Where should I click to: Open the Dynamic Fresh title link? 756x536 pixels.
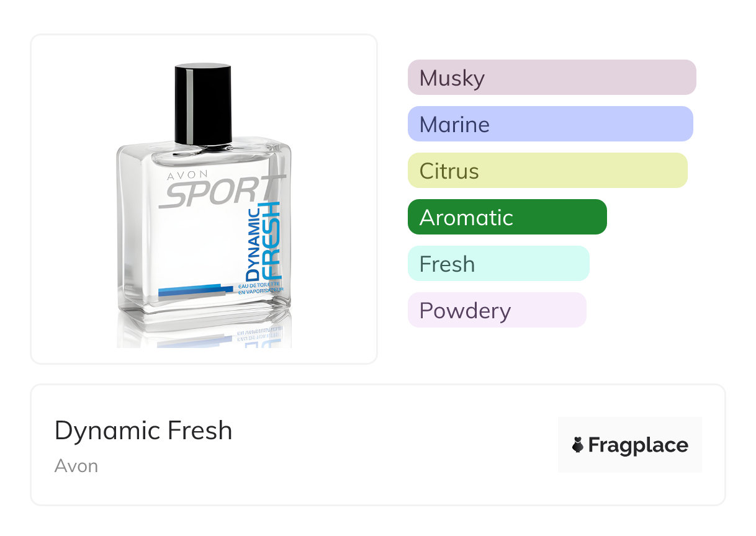coord(143,431)
